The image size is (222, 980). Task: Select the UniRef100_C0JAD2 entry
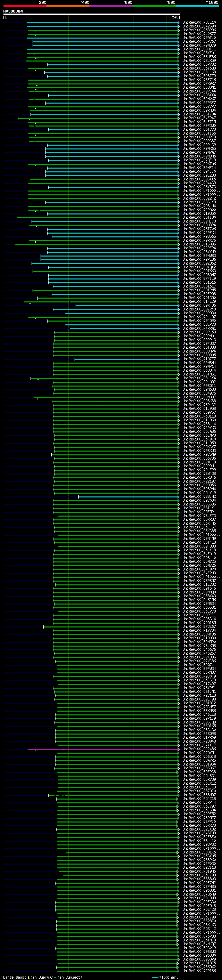point(199,382)
